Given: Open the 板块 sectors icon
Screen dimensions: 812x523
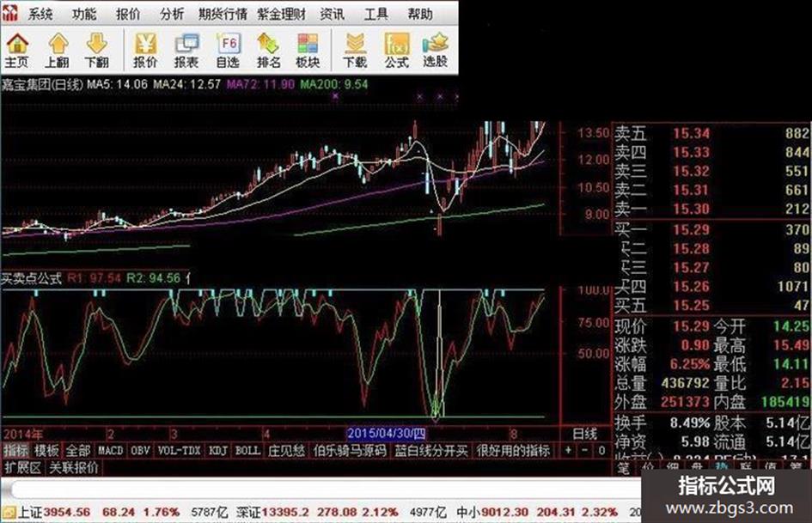Looking at the screenshot, I should (308, 50).
